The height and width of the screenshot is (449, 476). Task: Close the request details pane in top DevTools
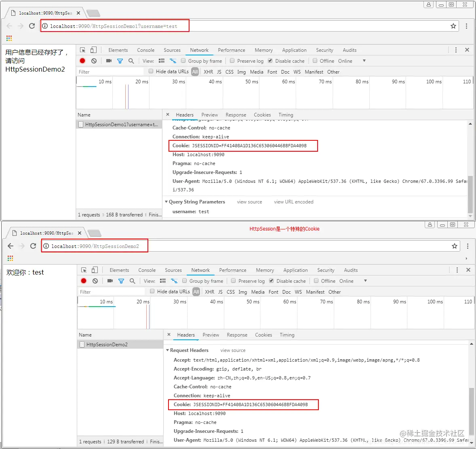click(168, 114)
